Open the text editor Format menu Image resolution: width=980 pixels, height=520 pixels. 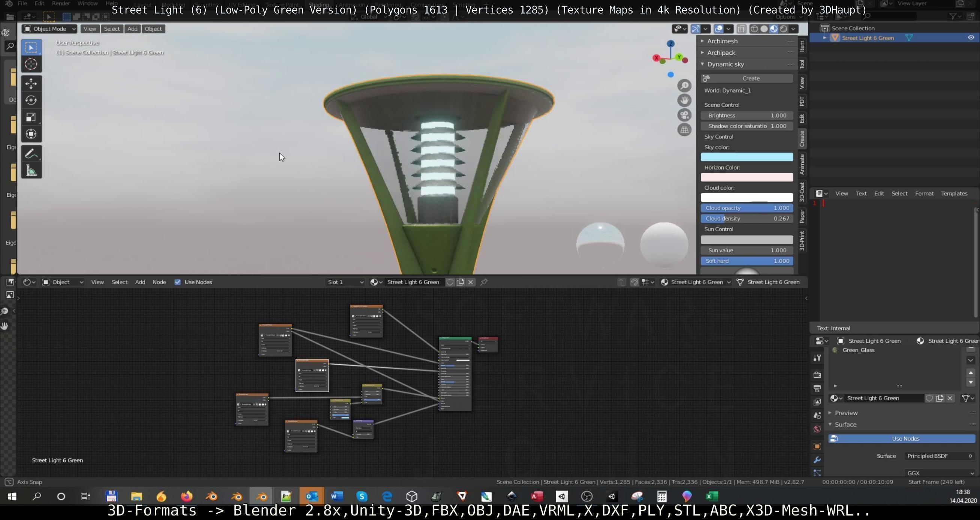[x=924, y=193]
